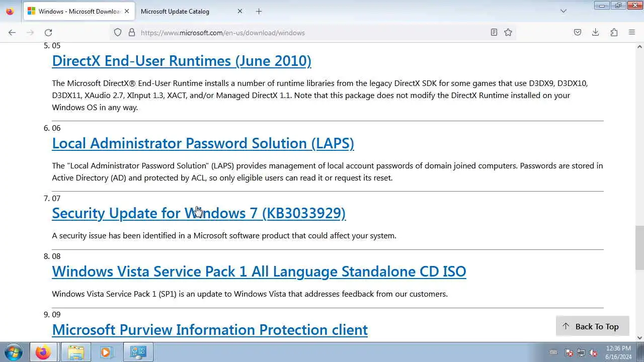Screen dimensions: 644x362
Task: Open a new browser tab
Action: [x=259, y=11]
